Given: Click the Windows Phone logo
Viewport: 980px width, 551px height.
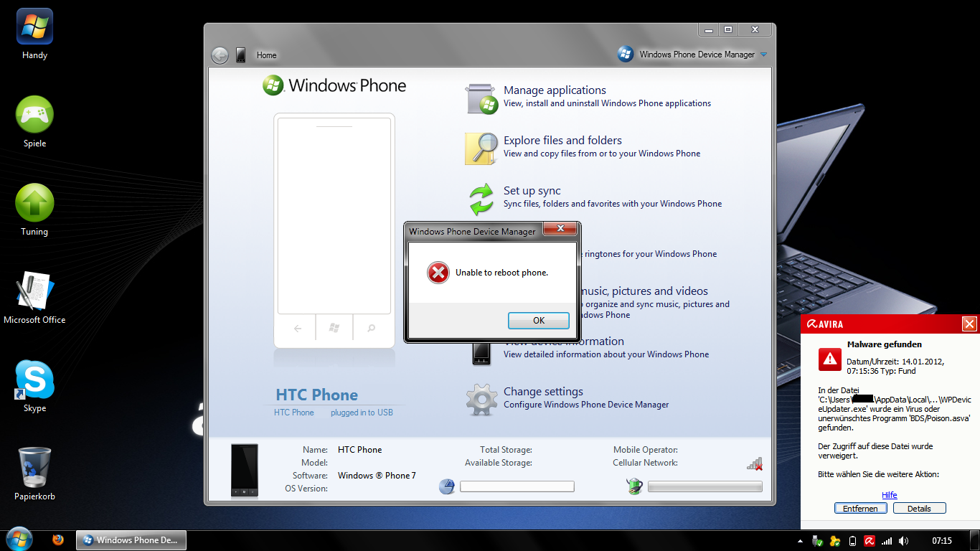Looking at the screenshot, I should pyautogui.click(x=334, y=85).
